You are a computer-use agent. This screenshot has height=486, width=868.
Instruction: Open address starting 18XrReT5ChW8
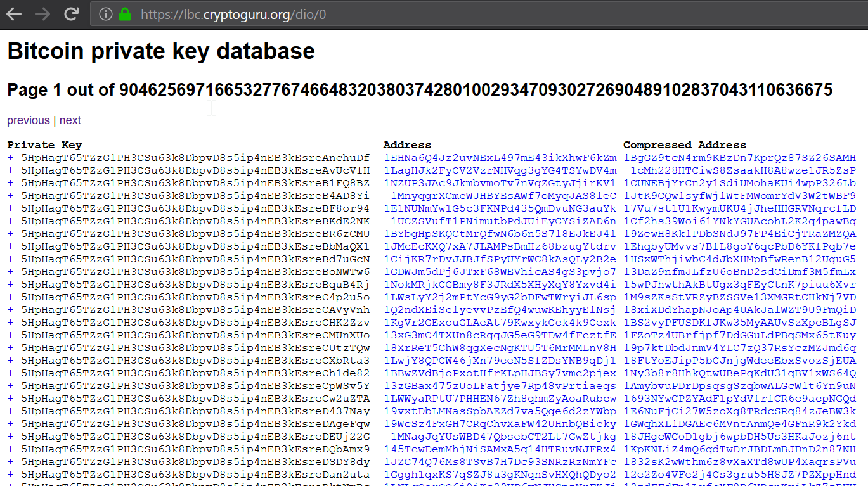500,348
